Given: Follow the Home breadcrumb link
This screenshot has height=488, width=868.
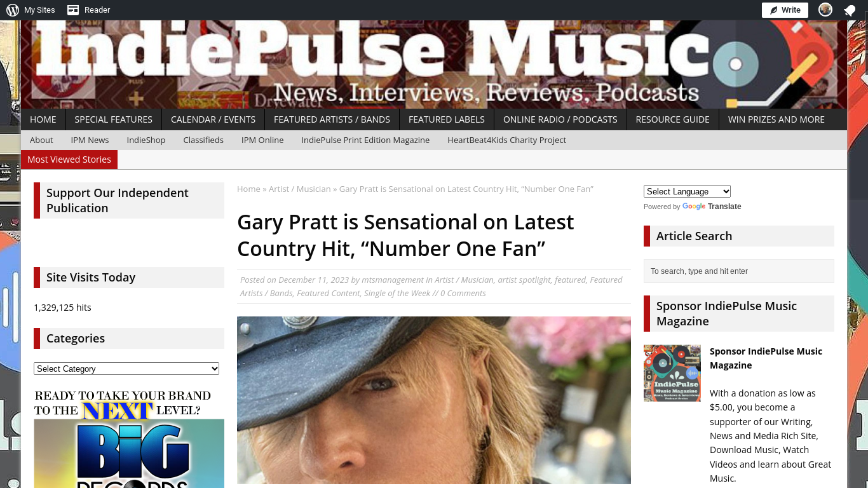Looking at the screenshot, I should pyautogui.click(x=248, y=189).
